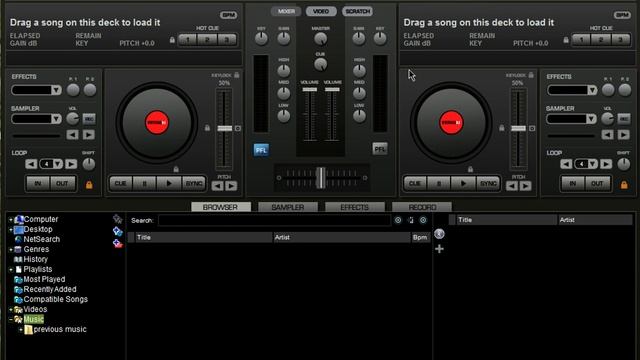Expand the previous music folder
640x360 pixels.
pos(21,330)
